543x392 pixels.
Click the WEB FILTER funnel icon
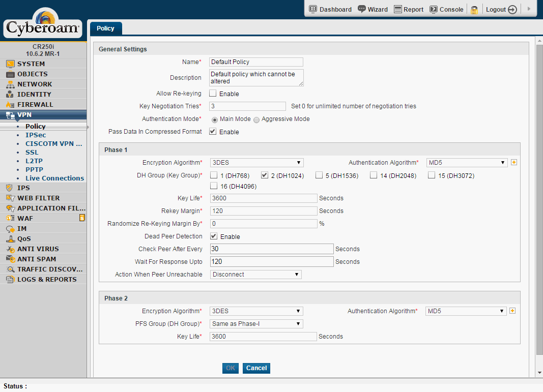point(10,198)
